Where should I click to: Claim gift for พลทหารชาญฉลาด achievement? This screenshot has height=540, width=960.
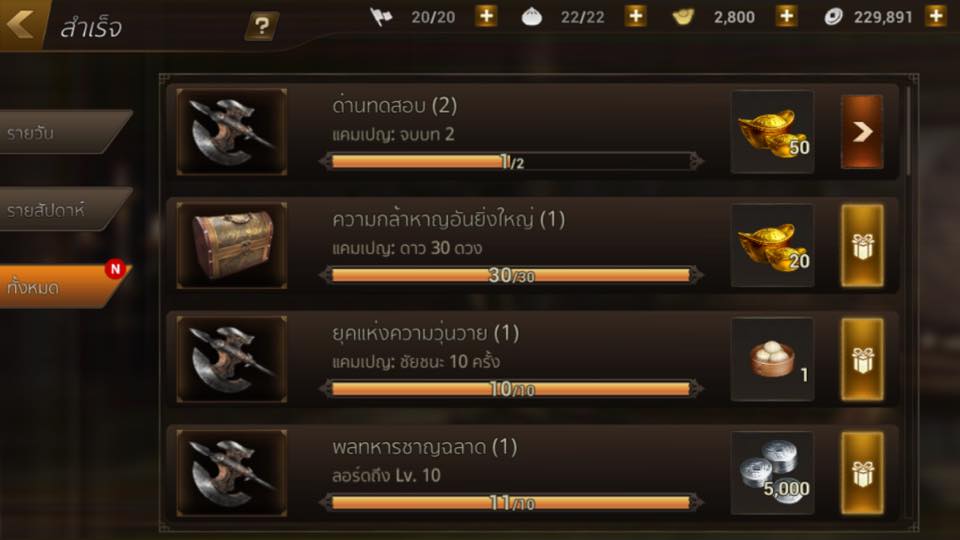(x=862, y=473)
